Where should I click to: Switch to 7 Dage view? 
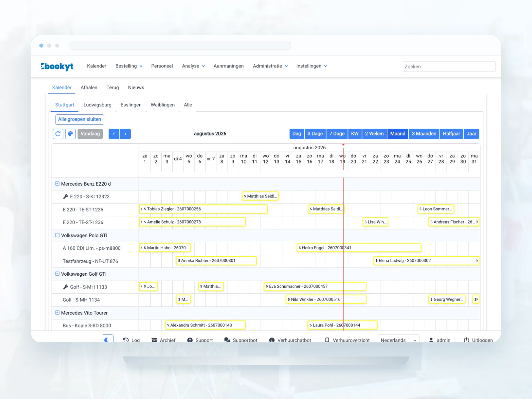pyautogui.click(x=337, y=134)
